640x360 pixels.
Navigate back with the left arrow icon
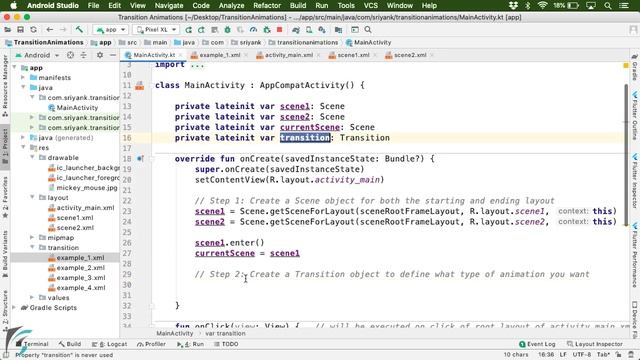pyautogui.click(x=49, y=30)
